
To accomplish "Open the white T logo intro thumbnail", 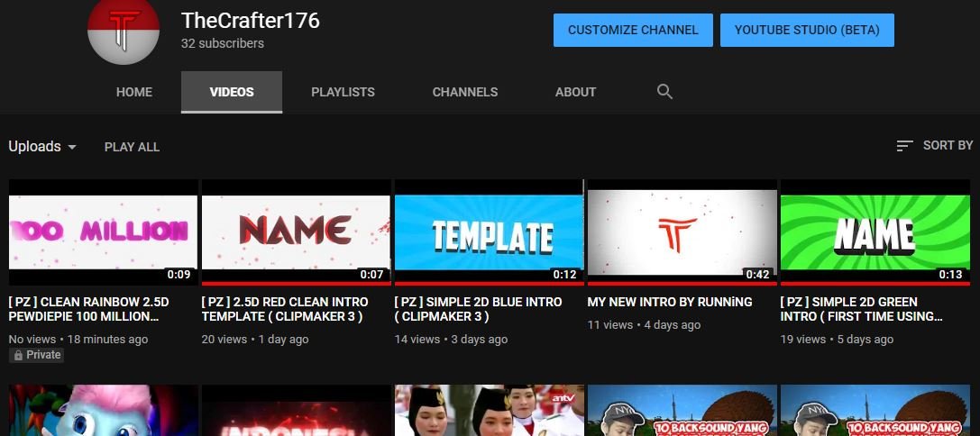I will (682, 232).
